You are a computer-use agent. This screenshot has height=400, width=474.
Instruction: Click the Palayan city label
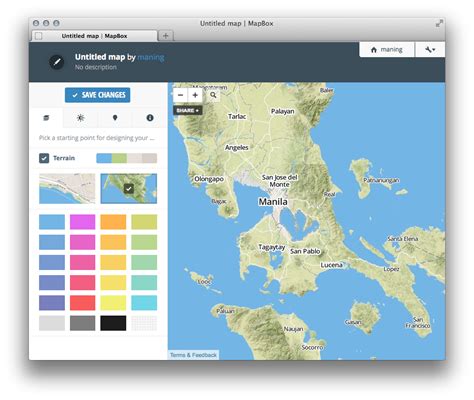(x=283, y=111)
